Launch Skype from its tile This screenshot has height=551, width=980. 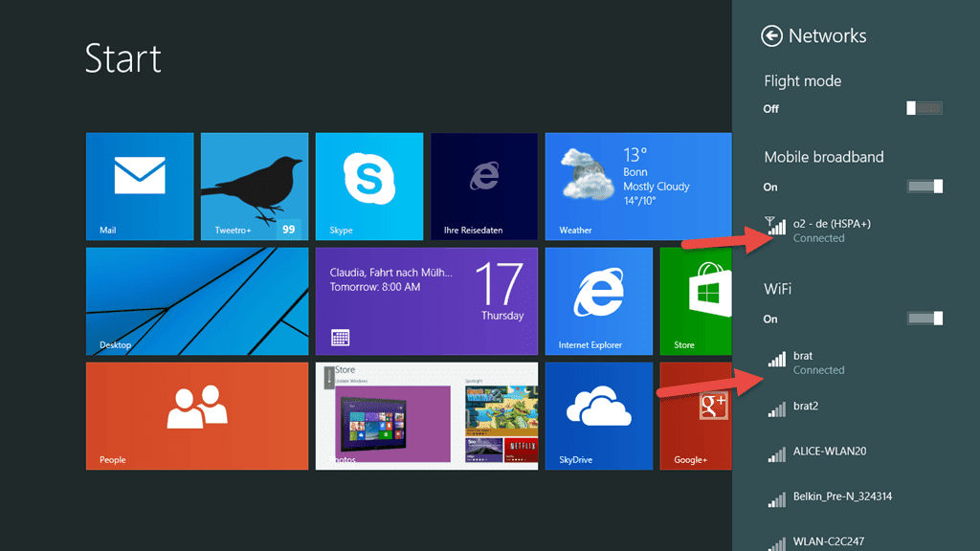coord(368,187)
